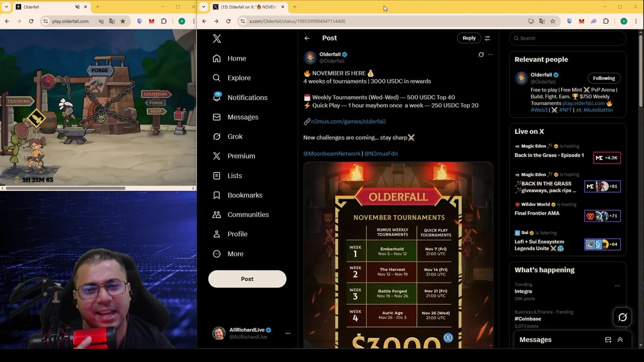
Task: Toggle the bookmark star for play.olderfall.com
Action: click(x=122, y=21)
